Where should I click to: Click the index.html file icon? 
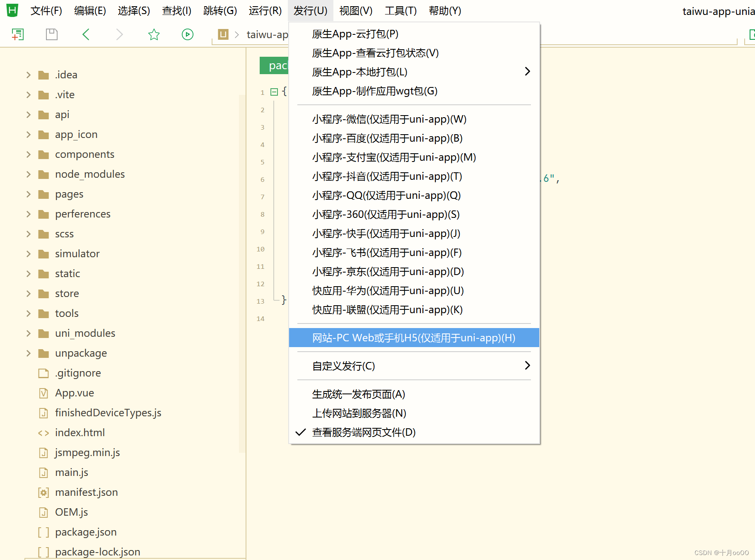(43, 433)
